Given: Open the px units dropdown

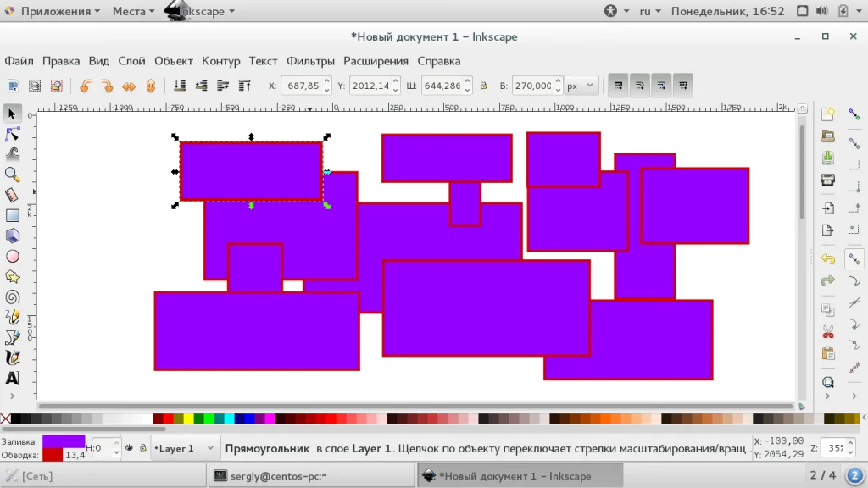Looking at the screenshot, I should click(x=581, y=86).
